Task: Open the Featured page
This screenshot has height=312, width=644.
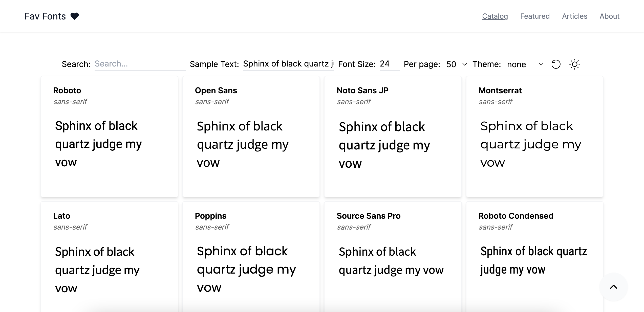Action: (x=535, y=16)
